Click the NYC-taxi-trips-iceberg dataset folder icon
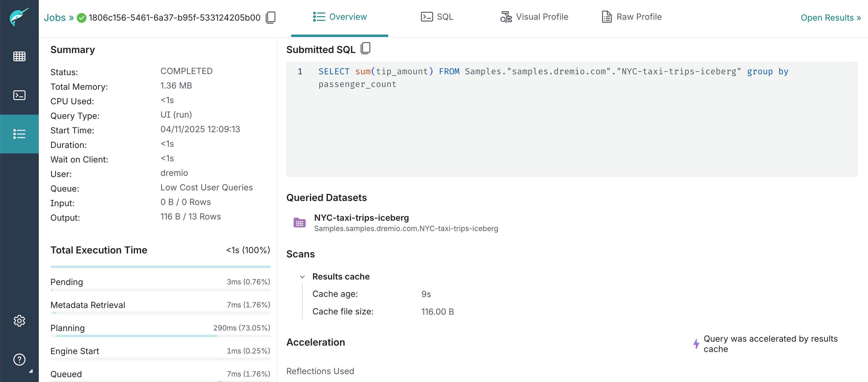The width and height of the screenshot is (868, 382). tap(299, 223)
